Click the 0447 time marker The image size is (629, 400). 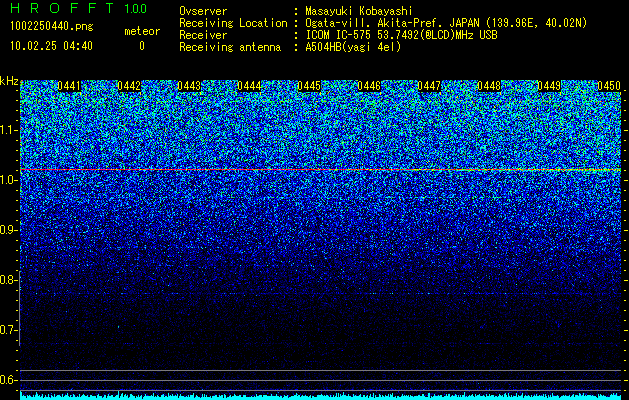coord(429,86)
